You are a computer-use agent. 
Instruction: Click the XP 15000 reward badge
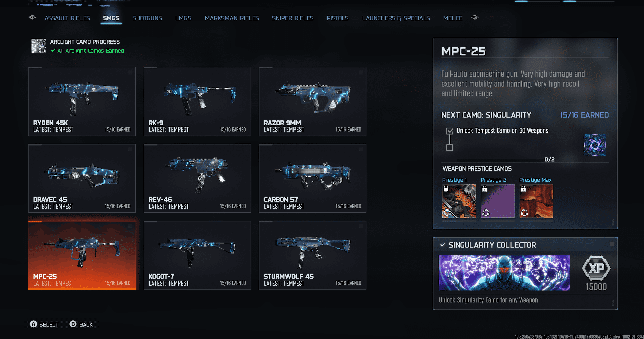[596, 268]
